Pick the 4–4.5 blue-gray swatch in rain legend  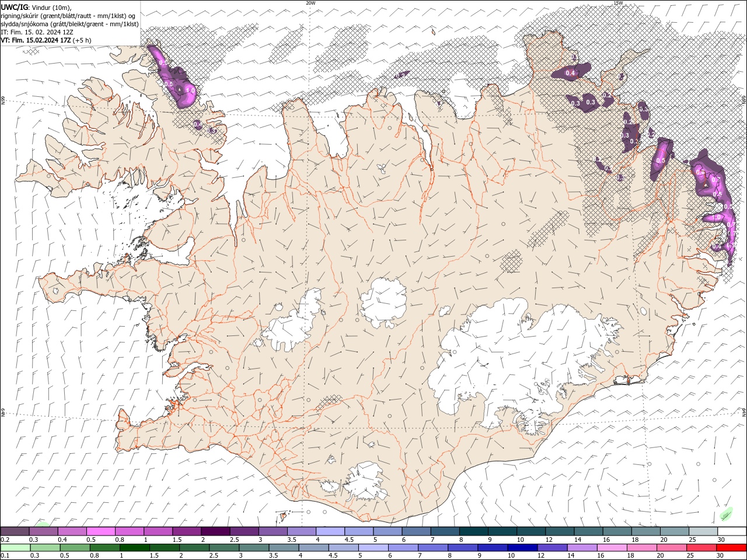pyautogui.click(x=313, y=548)
